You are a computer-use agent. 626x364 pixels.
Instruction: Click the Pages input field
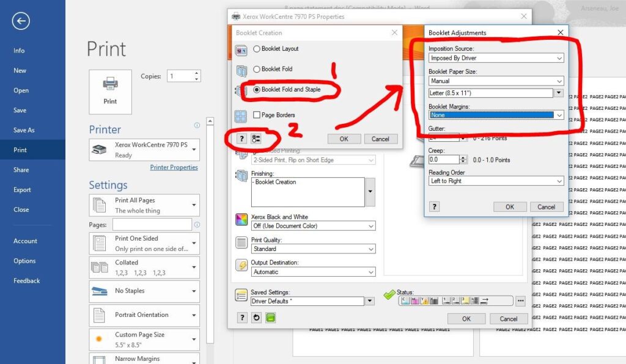point(152,225)
